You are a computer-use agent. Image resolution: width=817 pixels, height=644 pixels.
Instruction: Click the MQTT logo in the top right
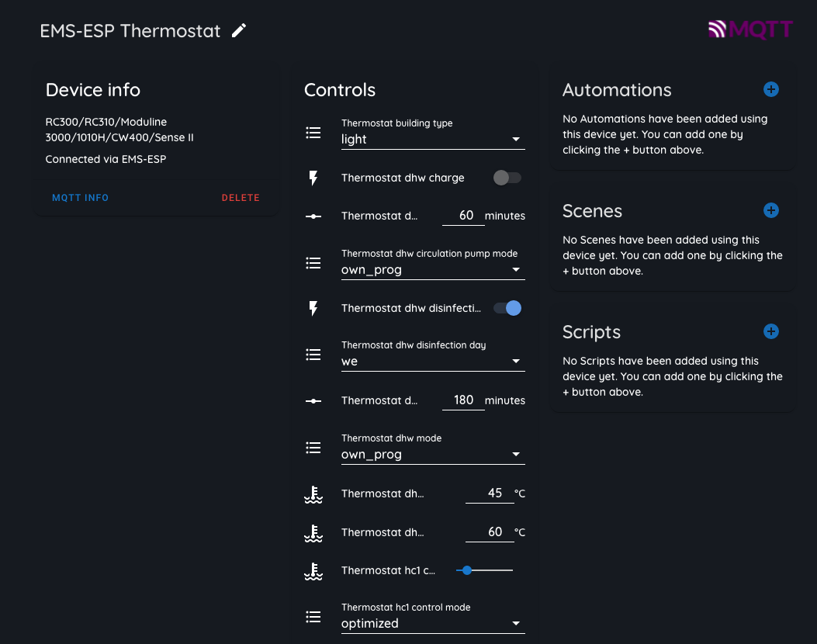click(750, 29)
